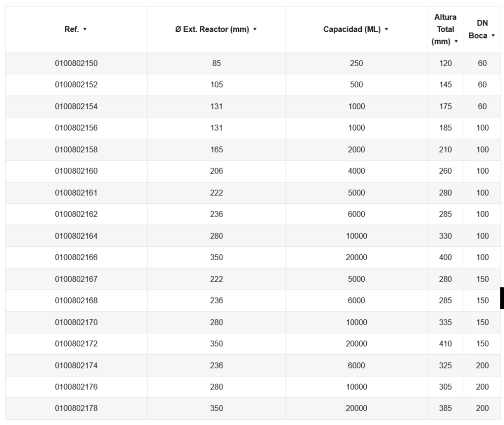Click reference 0100802152 in the table

(76, 85)
